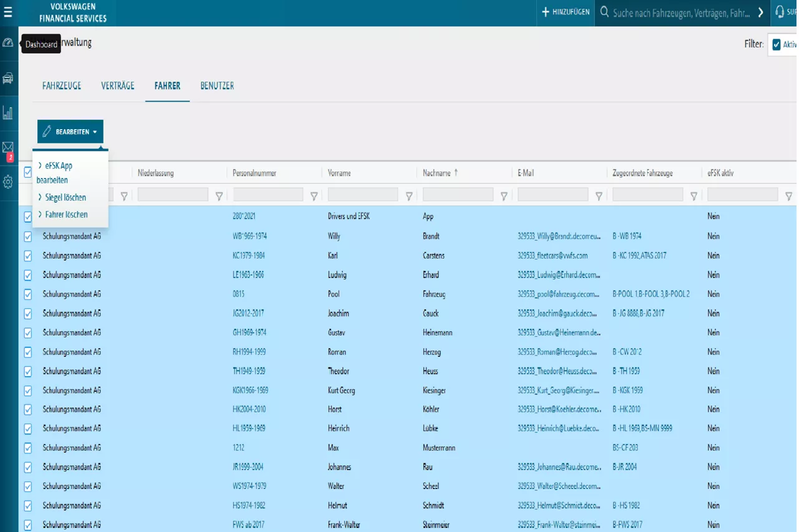Click the Niederlassung filter input
This screenshot has height=532, width=799.
click(x=173, y=195)
